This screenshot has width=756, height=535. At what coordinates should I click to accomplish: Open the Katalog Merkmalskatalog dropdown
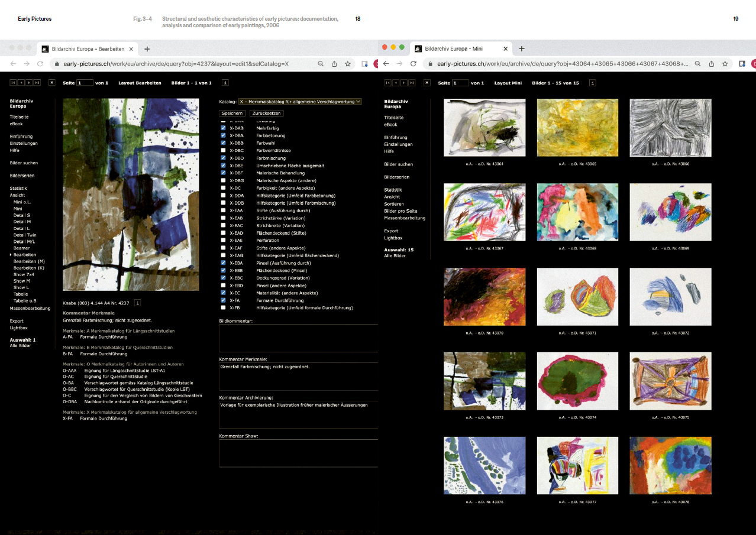299,102
